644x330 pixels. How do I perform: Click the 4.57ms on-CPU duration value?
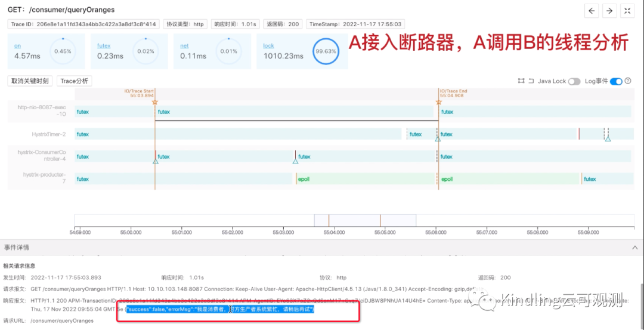(27, 56)
